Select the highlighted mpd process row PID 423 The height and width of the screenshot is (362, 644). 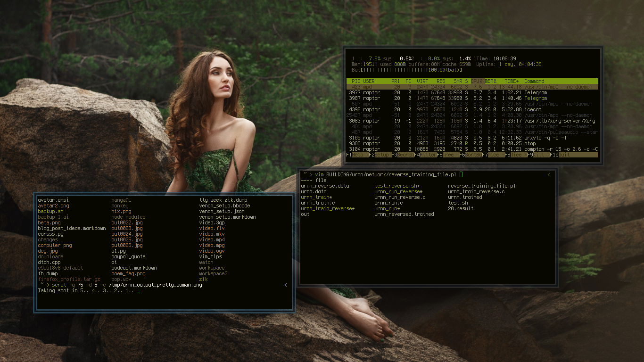click(x=472, y=87)
